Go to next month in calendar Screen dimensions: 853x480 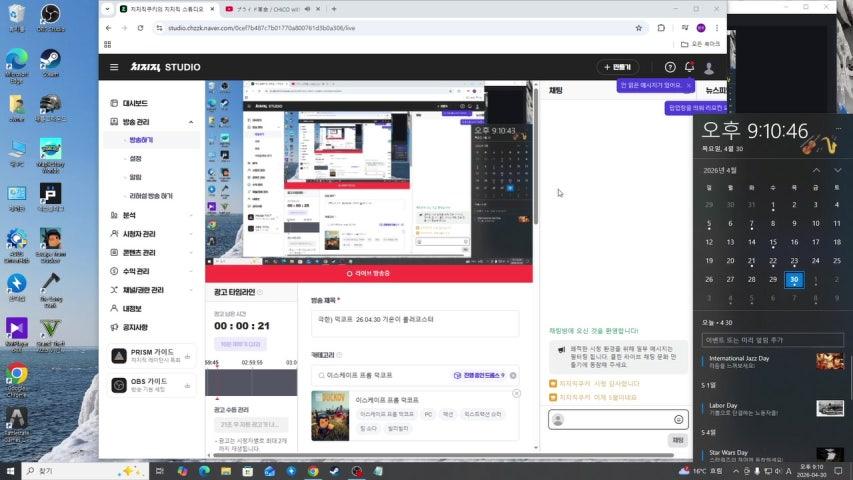[x=838, y=170]
